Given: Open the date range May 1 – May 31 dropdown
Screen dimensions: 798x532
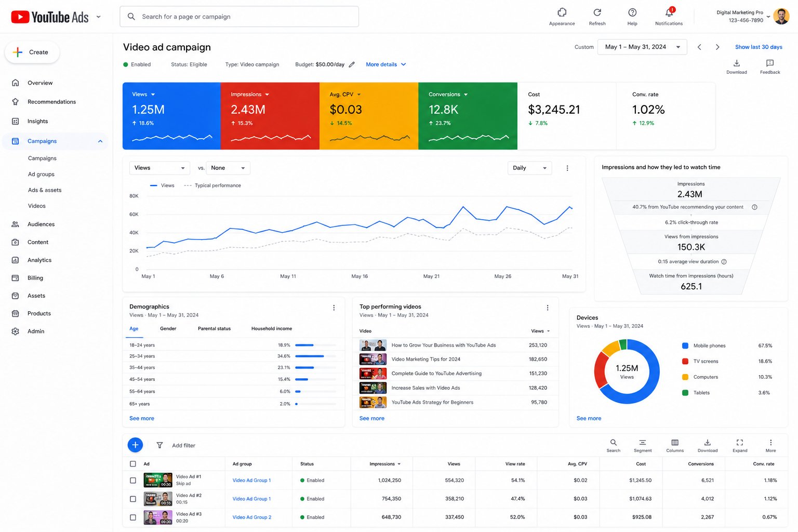Looking at the screenshot, I should point(642,47).
